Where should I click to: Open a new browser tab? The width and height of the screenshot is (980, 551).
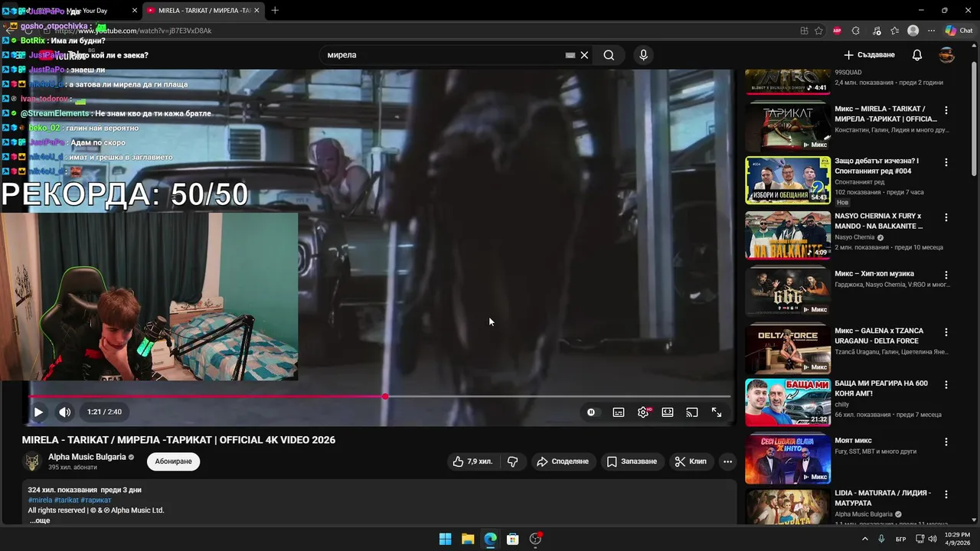click(x=275, y=11)
